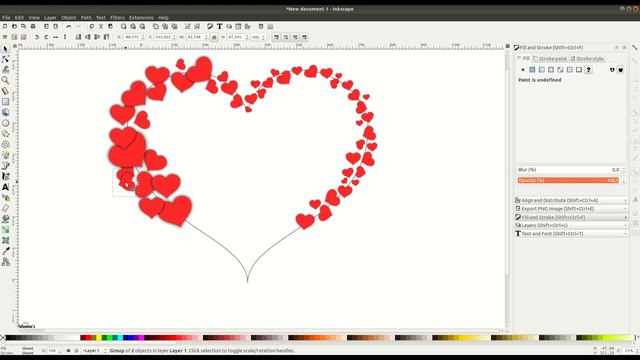
Task: Click the W width input field
Action: coord(195,37)
